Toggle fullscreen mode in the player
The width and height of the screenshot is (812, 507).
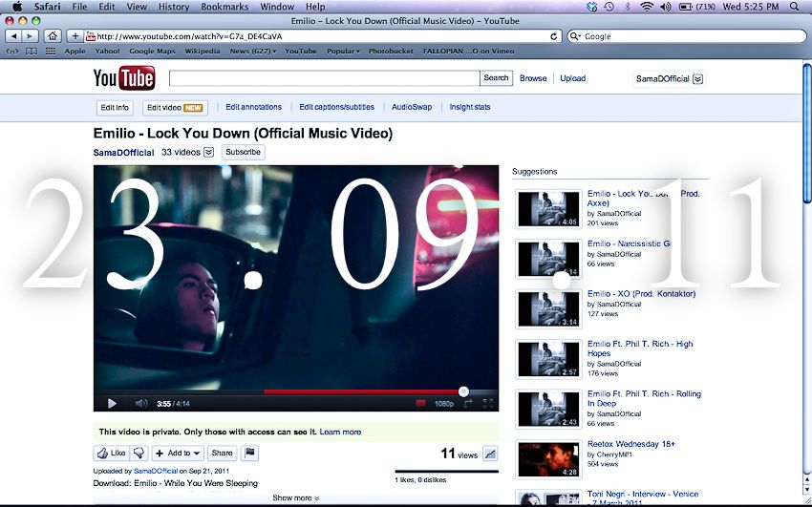point(488,404)
